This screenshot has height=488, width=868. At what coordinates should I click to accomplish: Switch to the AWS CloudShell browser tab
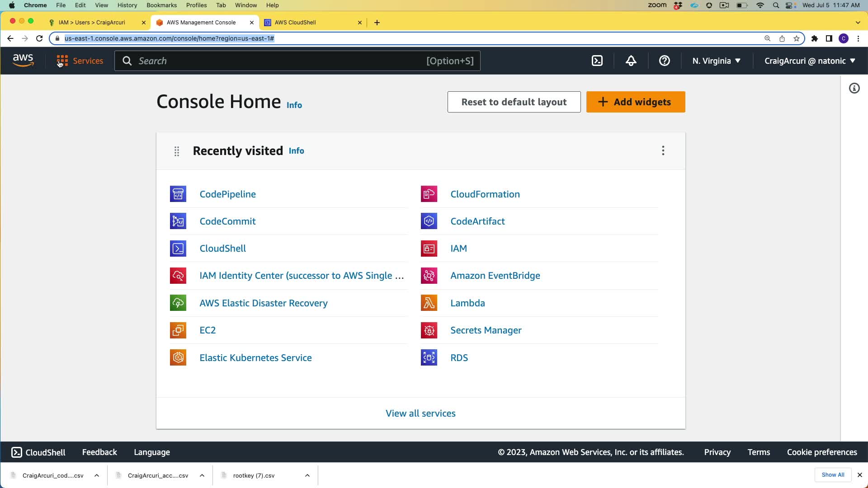(x=312, y=23)
